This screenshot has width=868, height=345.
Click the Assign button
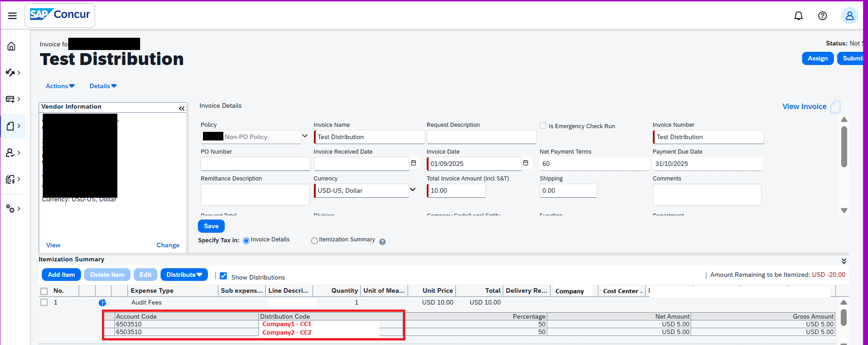818,58
